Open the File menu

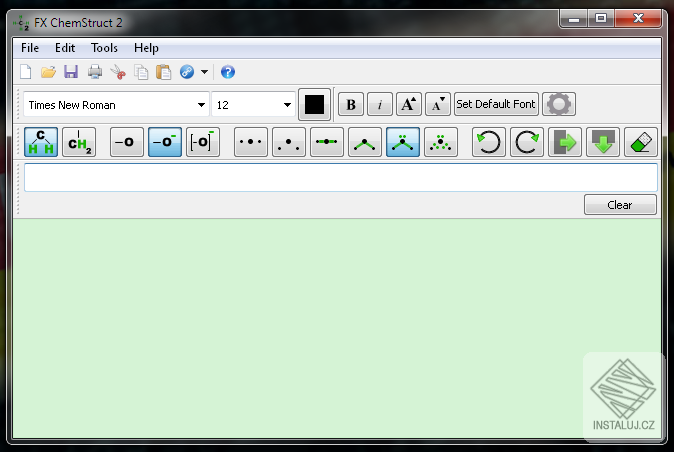(x=30, y=48)
